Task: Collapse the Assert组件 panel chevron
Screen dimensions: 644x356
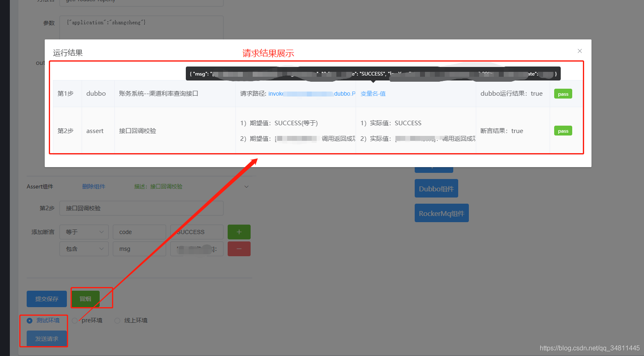Action: 247,186
